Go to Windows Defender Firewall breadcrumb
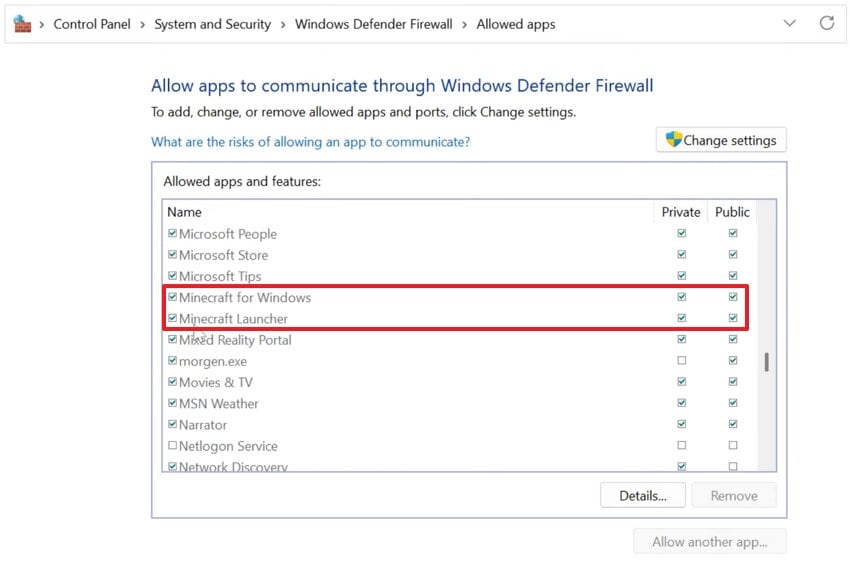This screenshot has height=587, width=850. click(x=373, y=24)
